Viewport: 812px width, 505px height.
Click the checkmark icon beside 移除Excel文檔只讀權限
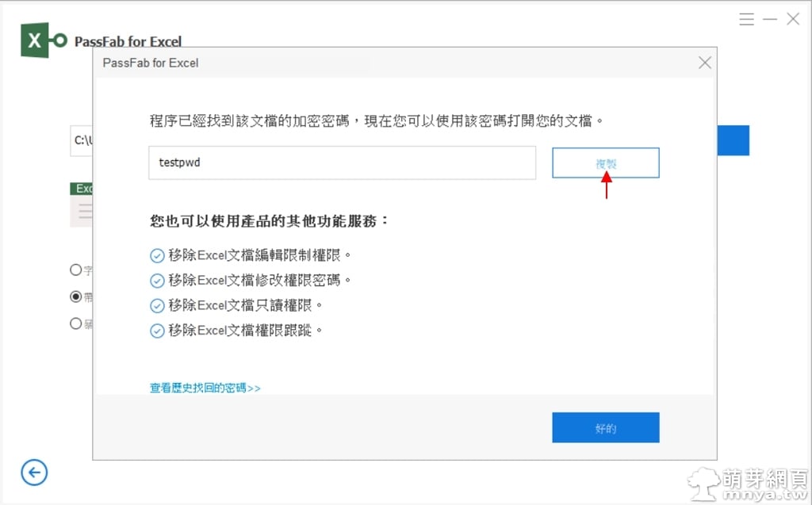tap(157, 305)
